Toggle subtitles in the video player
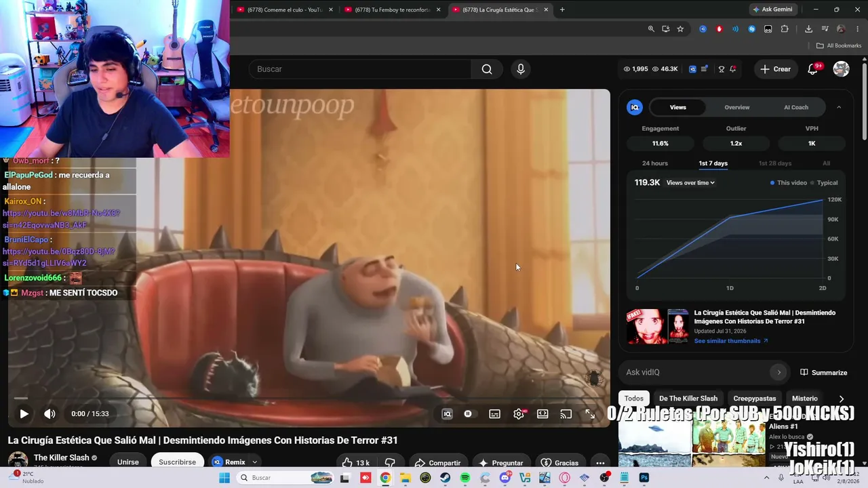868x488 pixels. coord(494,413)
